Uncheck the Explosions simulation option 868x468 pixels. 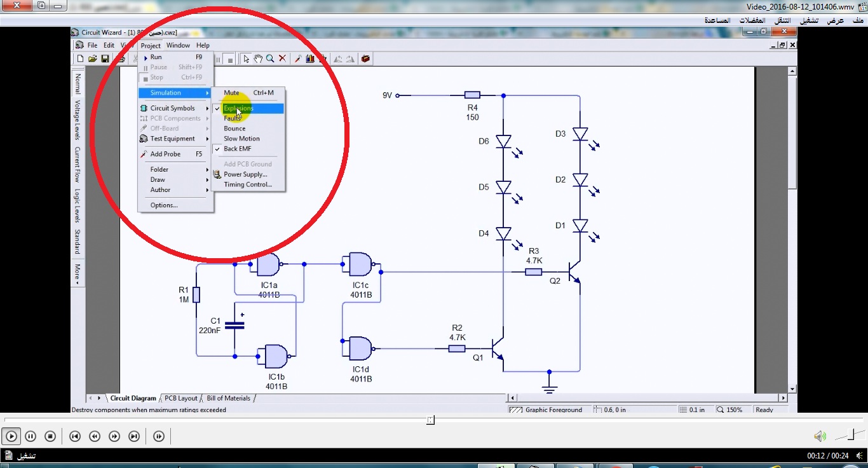point(248,108)
